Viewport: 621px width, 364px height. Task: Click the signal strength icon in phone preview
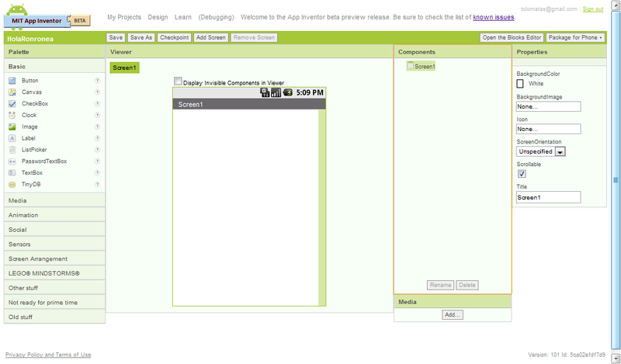[276, 92]
